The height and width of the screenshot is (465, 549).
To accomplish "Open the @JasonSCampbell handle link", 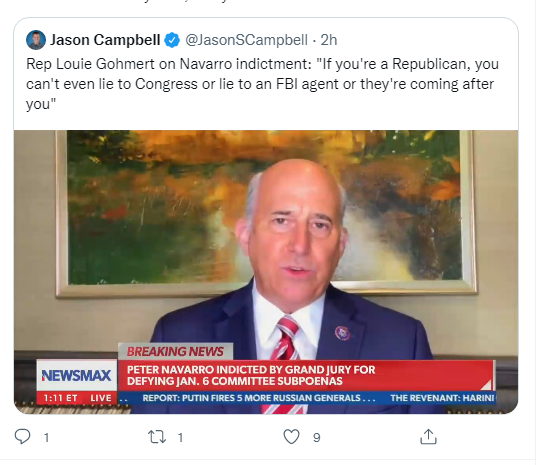I will tap(246, 40).
